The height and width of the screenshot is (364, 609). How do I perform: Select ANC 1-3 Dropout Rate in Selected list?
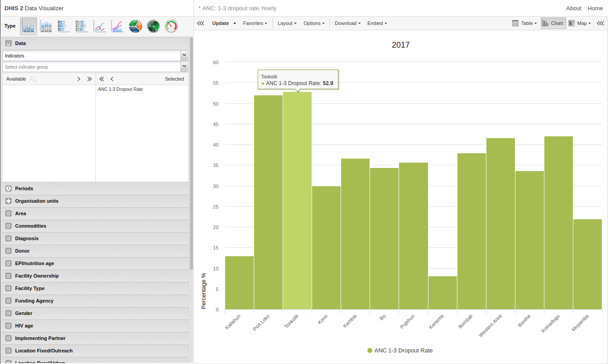click(x=120, y=89)
